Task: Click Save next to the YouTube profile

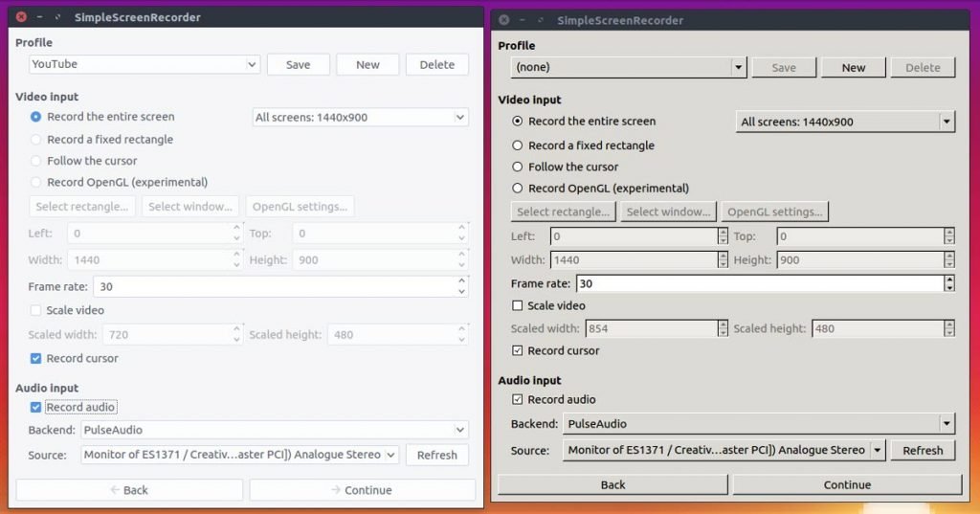Action: 298,64
